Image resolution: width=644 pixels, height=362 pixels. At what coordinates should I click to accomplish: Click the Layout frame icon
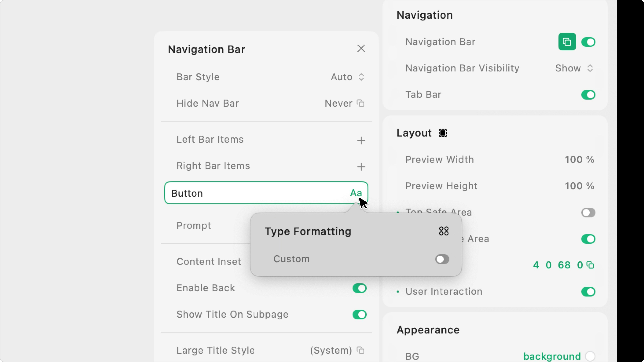point(443,133)
